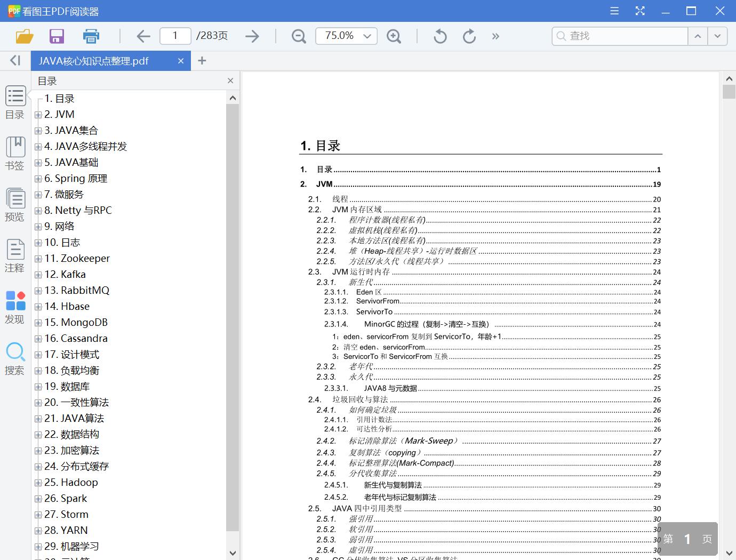This screenshot has width=736, height=560.
Task: Show more toolbar tools via double chevron
Action: click(x=496, y=36)
